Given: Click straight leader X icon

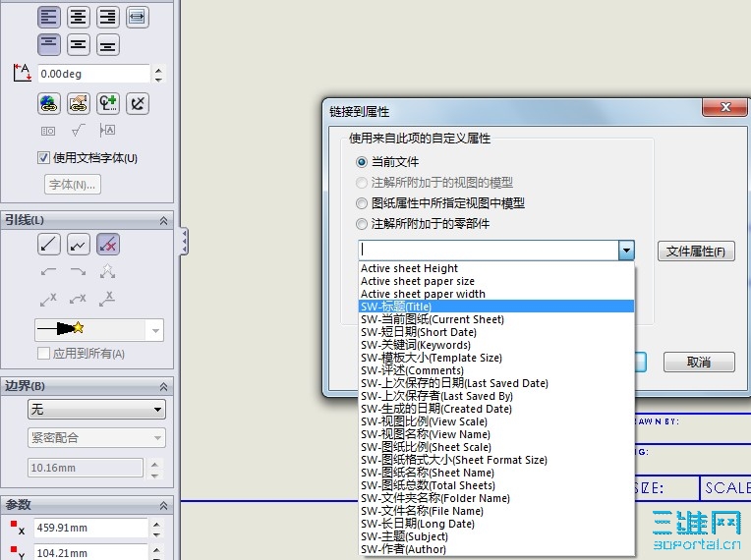Looking at the screenshot, I should pos(48,299).
